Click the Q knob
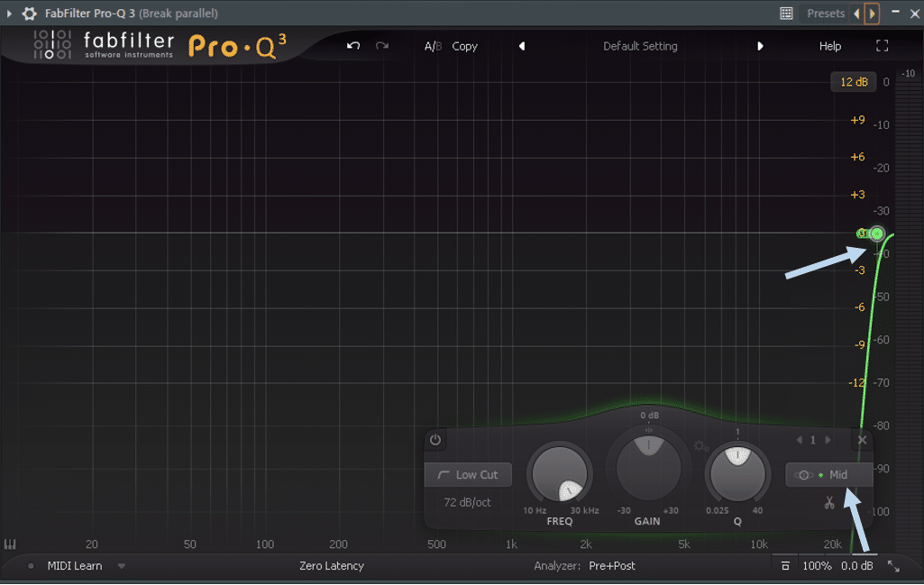 click(x=737, y=474)
